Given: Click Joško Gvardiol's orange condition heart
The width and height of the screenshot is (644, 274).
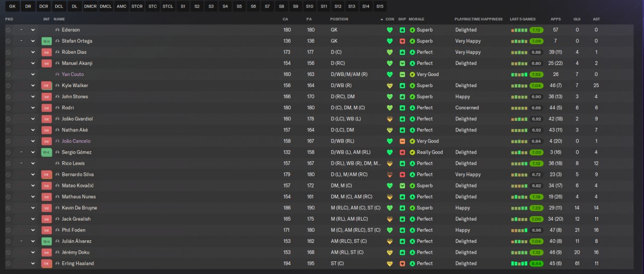Looking at the screenshot, I should [x=389, y=119].
